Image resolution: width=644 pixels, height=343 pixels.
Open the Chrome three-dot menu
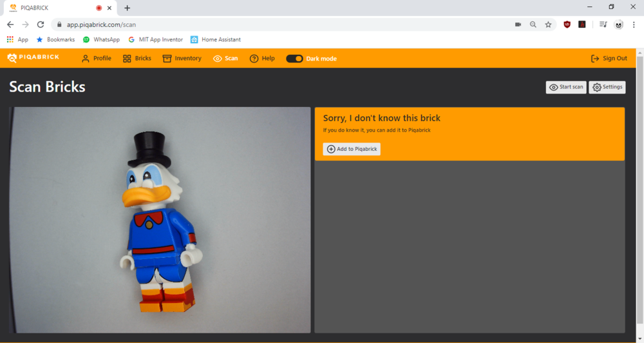634,24
